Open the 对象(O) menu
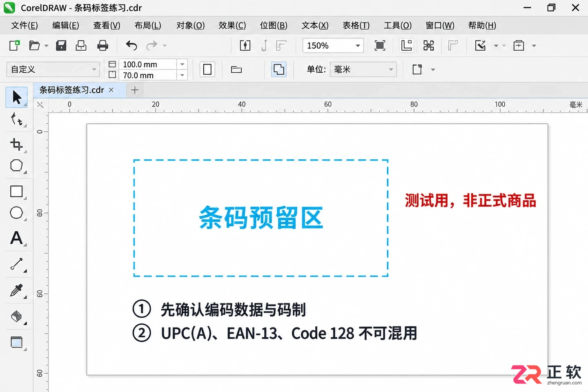This screenshot has width=588, height=392. pyautogui.click(x=191, y=25)
